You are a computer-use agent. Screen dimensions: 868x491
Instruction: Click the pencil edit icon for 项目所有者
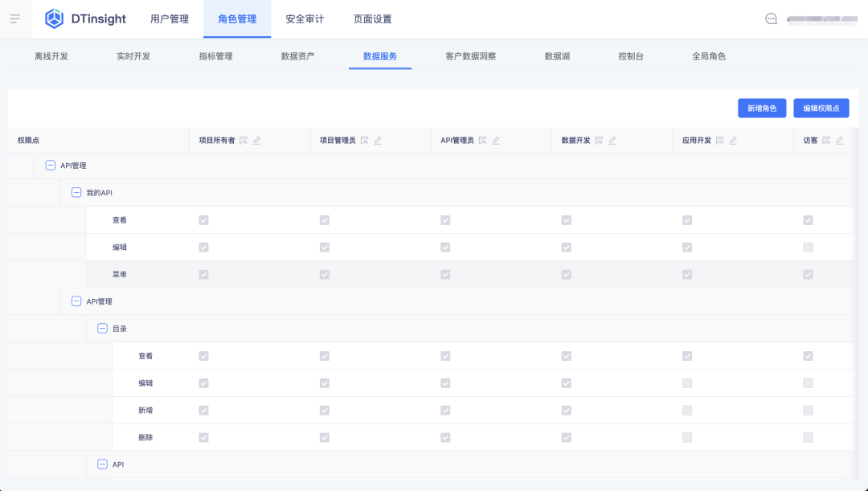[257, 140]
